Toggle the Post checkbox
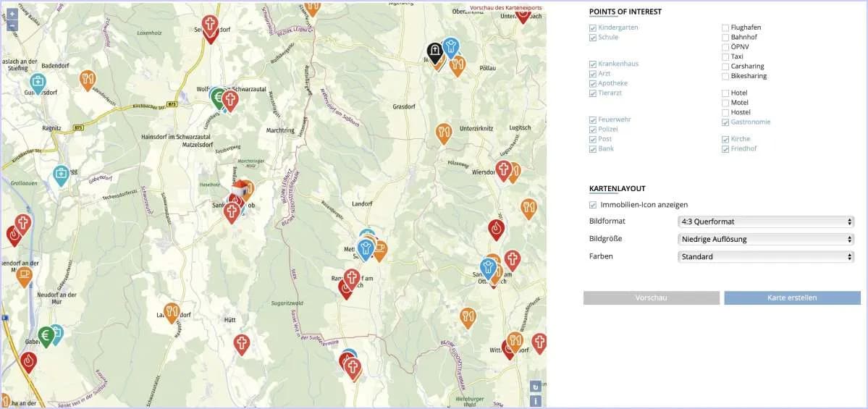 pos(593,139)
